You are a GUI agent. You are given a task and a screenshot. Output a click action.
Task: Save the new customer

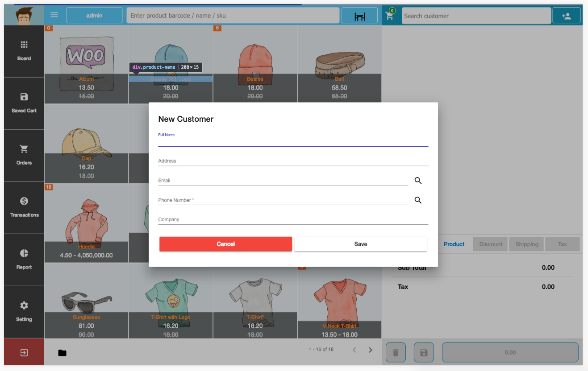pyautogui.click(x=360, y=244)
